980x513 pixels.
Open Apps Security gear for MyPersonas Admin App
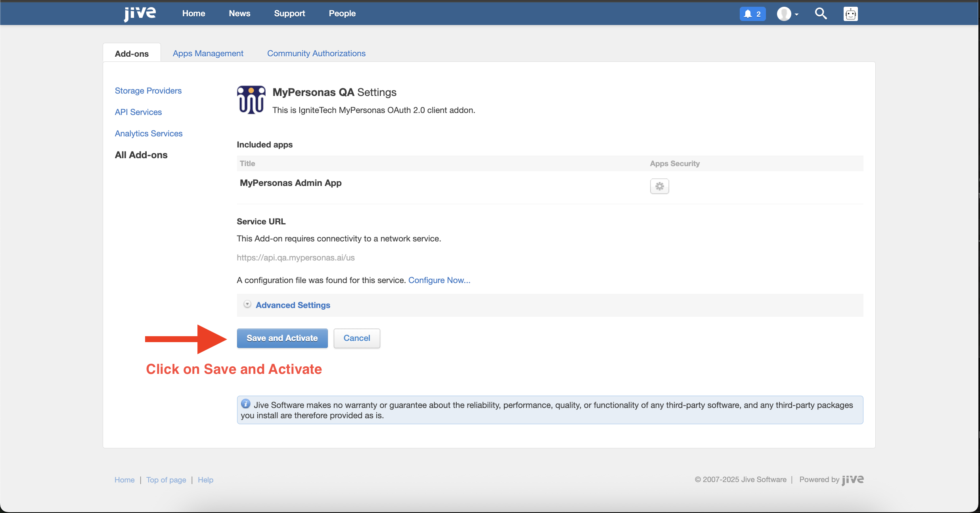pyautogui.click(x=659, y=186)
